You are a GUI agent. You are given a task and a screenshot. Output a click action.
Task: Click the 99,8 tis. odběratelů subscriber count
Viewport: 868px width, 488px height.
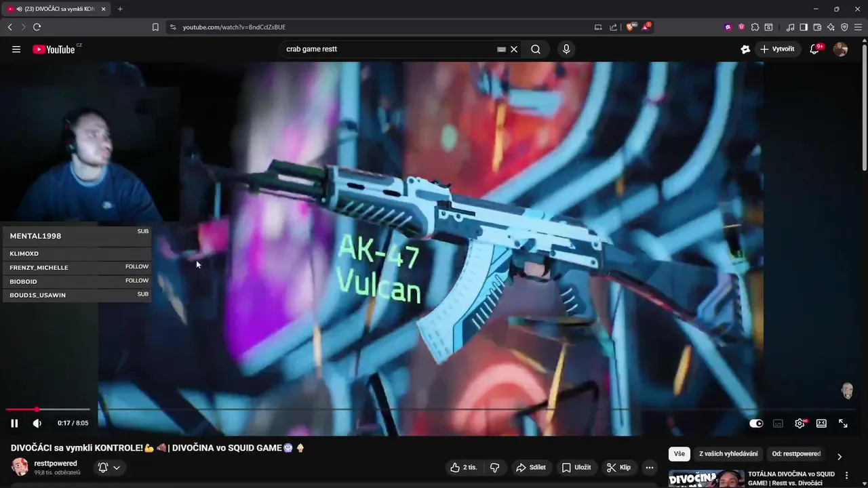57,472
